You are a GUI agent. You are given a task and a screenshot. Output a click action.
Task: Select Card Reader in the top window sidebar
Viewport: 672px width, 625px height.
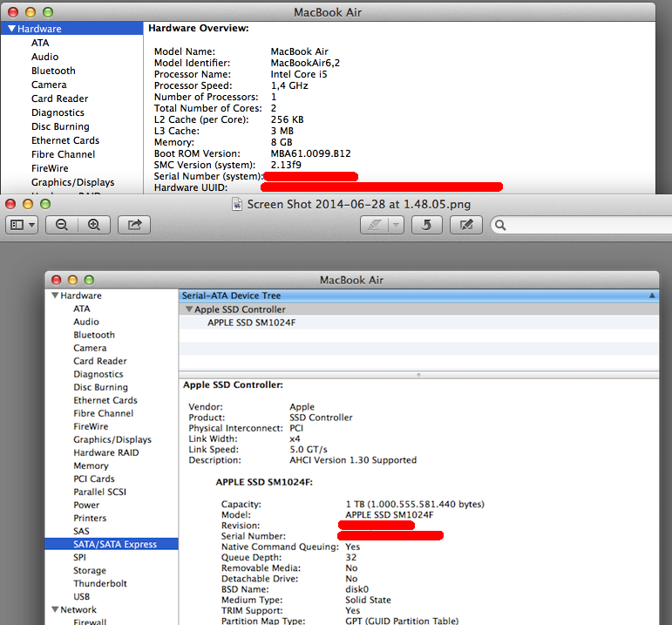59,99
